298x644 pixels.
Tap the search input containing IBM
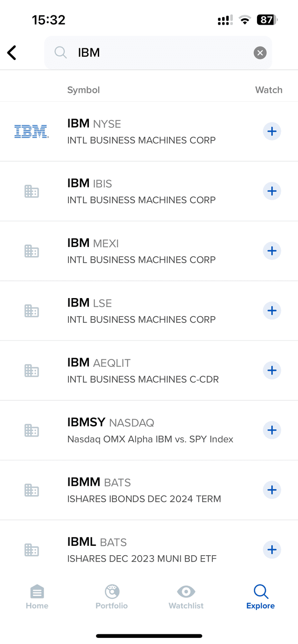pyautogui.click(x=140, y=53)
